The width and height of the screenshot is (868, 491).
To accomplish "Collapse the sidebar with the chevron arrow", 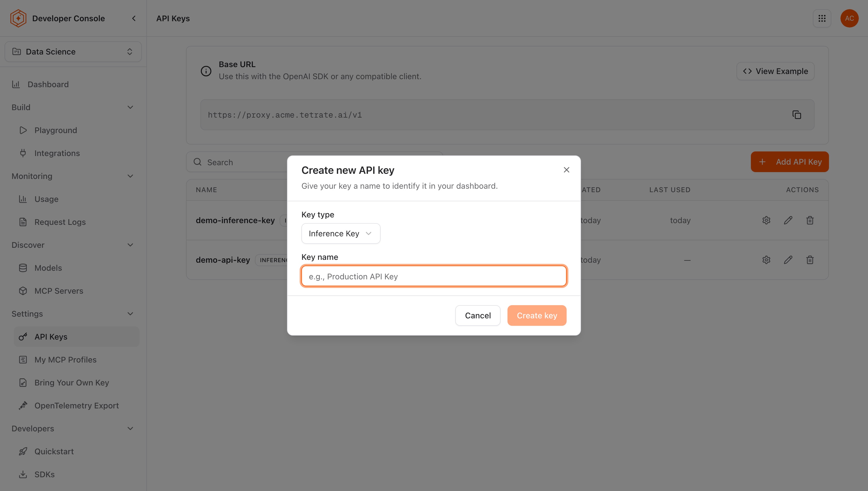I will (x=134, y=18).
